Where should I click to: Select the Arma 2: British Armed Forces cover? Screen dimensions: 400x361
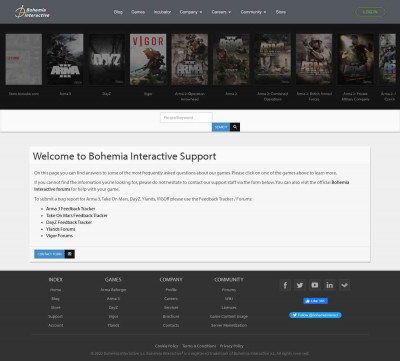pyautogui.click(x=314, y=59)
